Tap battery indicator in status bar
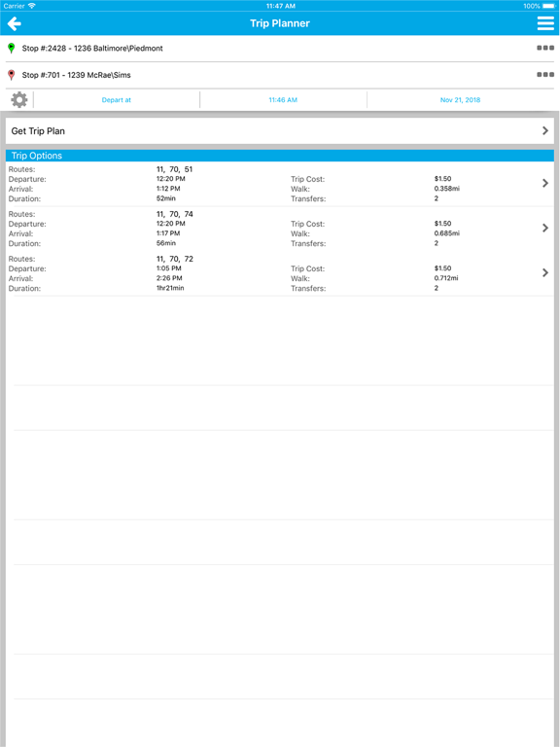 click(548, 6)
